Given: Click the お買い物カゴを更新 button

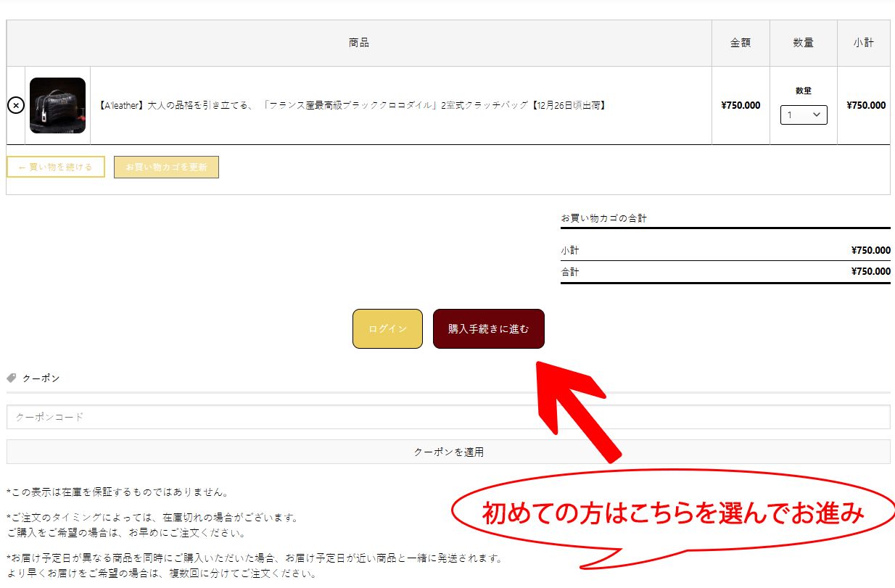Looking at the screenshot, I should click(x=166, y=167).
